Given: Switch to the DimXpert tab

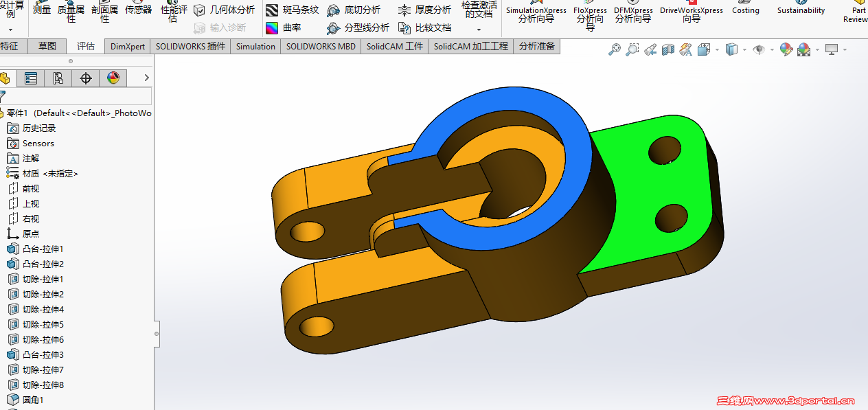Looking at the screenshot, I should (x=128, y=46).
